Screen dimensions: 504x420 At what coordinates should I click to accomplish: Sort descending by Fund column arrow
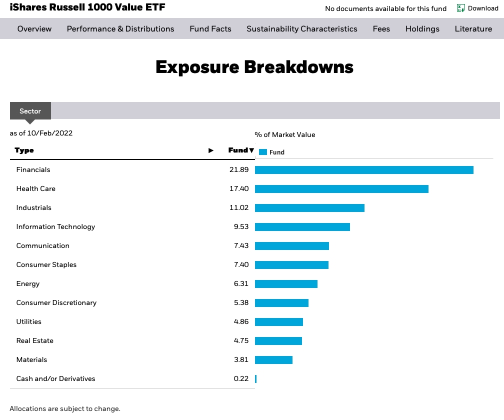251,150
